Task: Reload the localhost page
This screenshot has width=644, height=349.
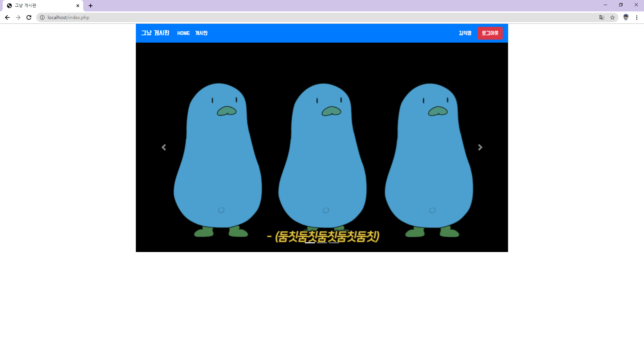Action: click(x=29, y=17)
